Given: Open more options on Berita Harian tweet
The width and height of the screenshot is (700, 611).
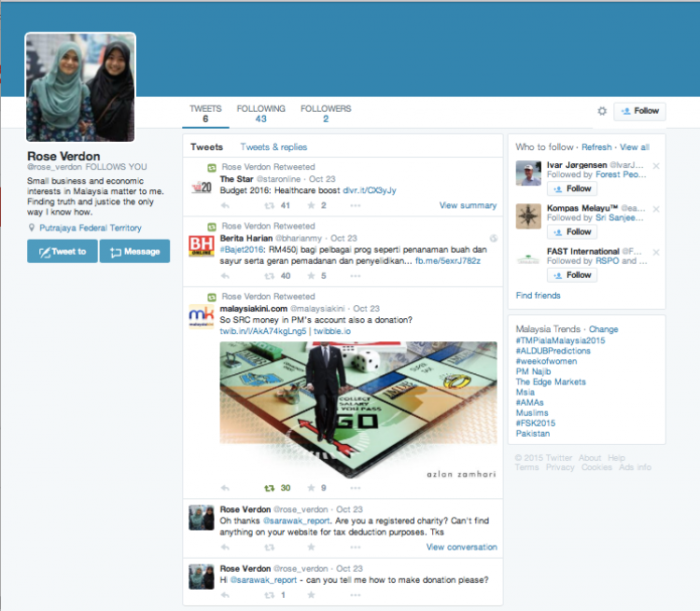Looking at the screenshot, I should tap(356, 276).
